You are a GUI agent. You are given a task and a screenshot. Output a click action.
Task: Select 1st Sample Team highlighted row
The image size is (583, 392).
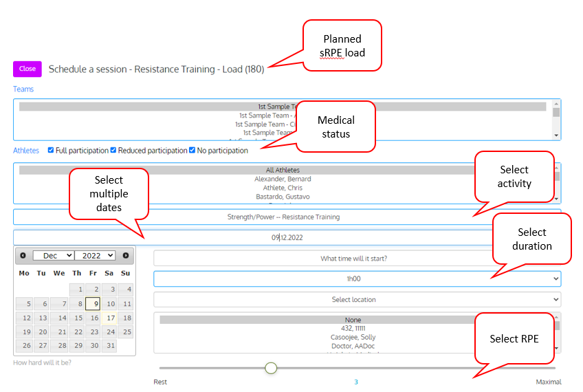coord(283,107)
